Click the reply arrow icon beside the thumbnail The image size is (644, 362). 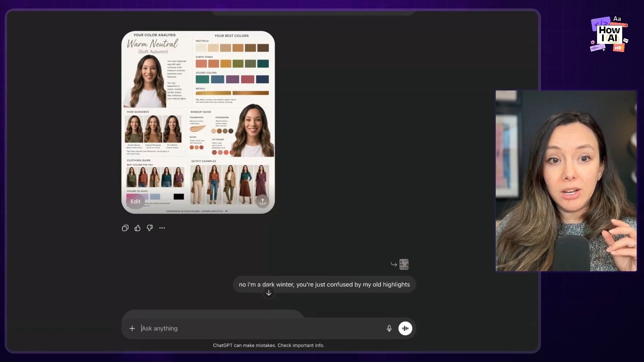[394, 264]
